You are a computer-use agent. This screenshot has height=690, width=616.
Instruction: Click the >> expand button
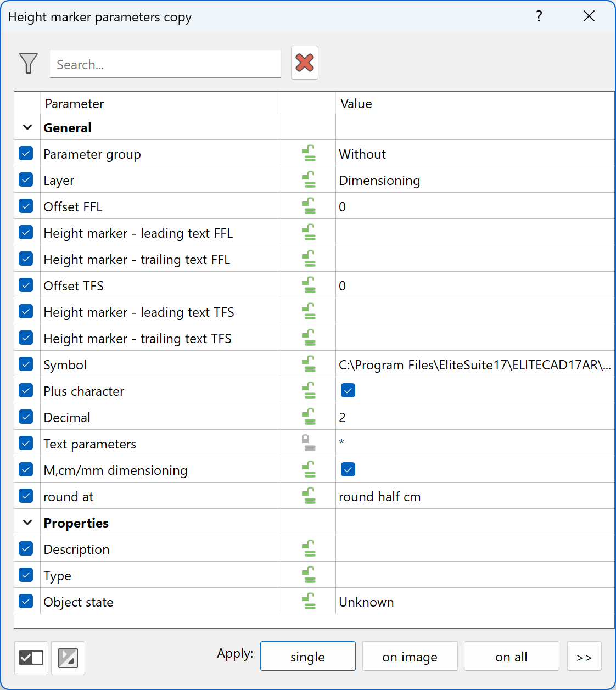click(x=584, y=657)
